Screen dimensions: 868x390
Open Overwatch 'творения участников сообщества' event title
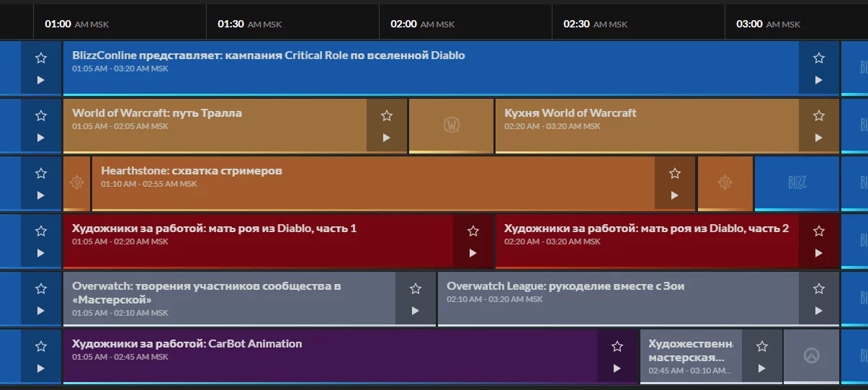(x=207, y=293)
